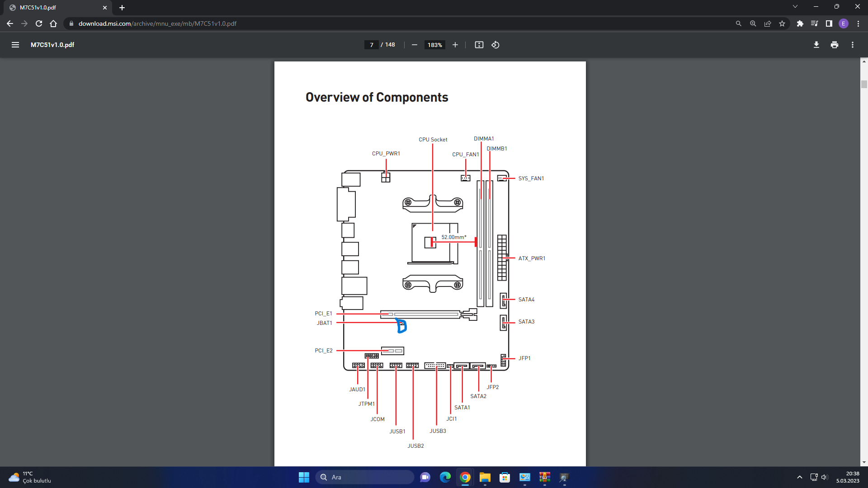Open the tab search dropdown chevron

tap(795, 7)
